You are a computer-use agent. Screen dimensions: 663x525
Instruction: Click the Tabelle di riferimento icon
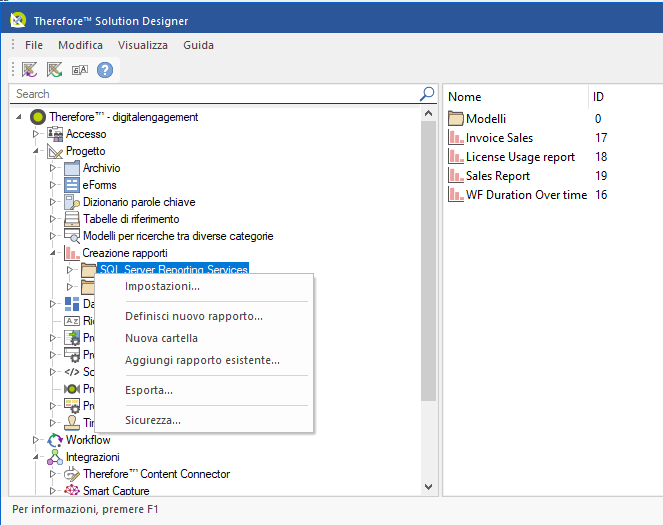click(71, 219)
